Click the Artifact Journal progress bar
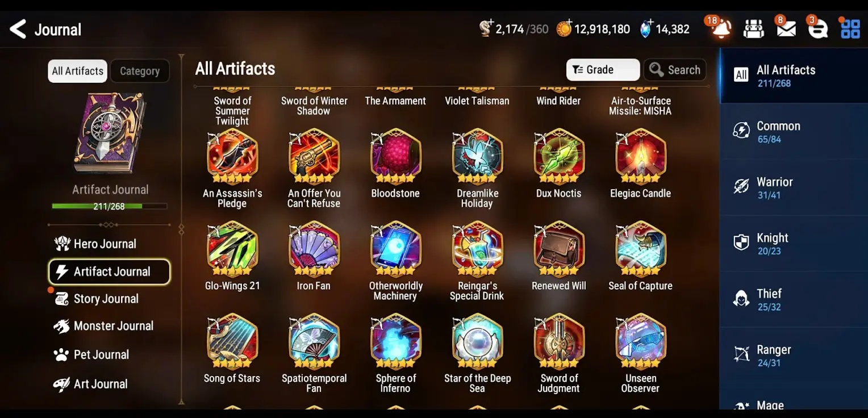This screenshot has width=868, height=418. pos(109,206)
